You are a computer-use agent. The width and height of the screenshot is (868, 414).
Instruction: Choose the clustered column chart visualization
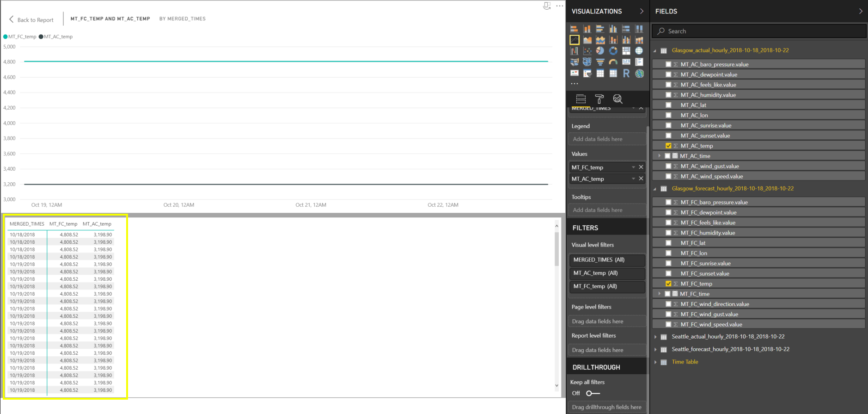[x=613, y=29]
